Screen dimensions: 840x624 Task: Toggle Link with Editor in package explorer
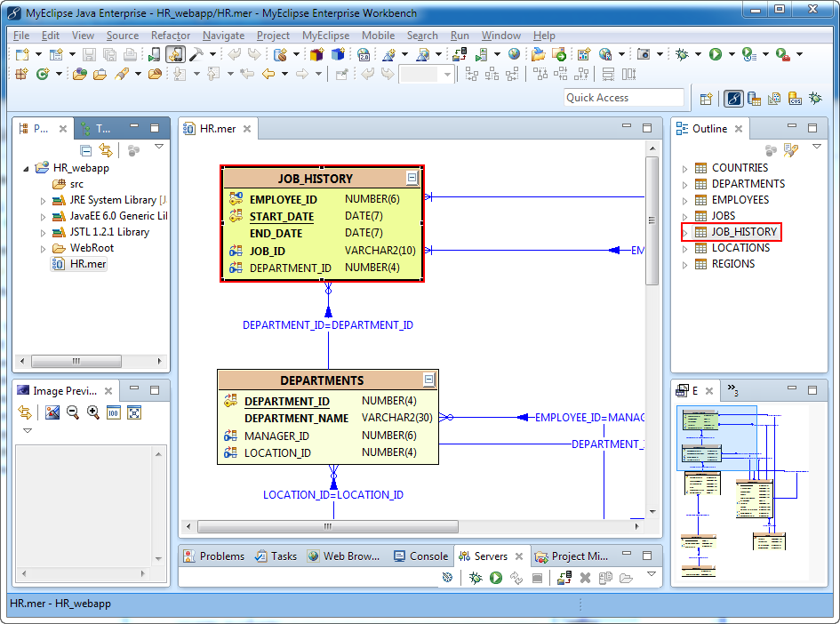(x=106, y=150)
